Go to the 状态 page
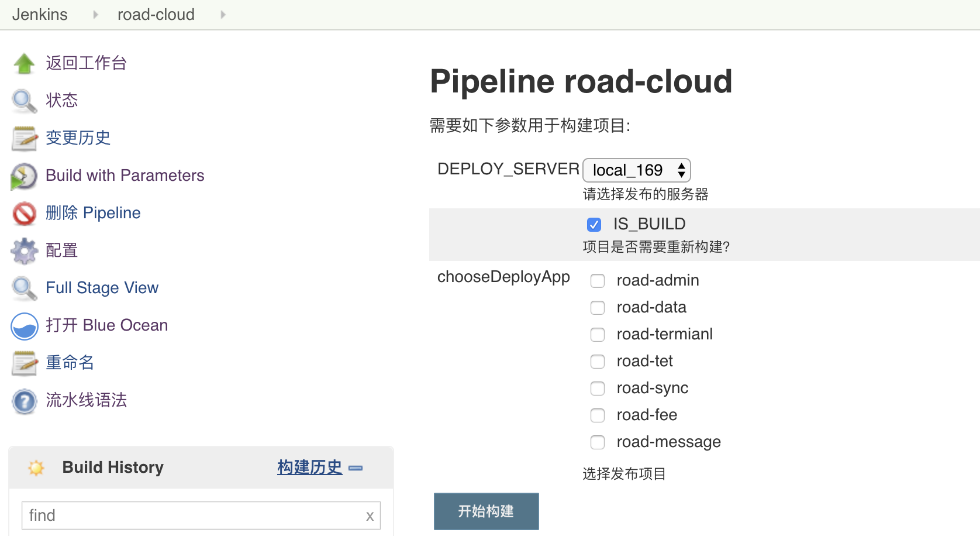 pos(62,101)
